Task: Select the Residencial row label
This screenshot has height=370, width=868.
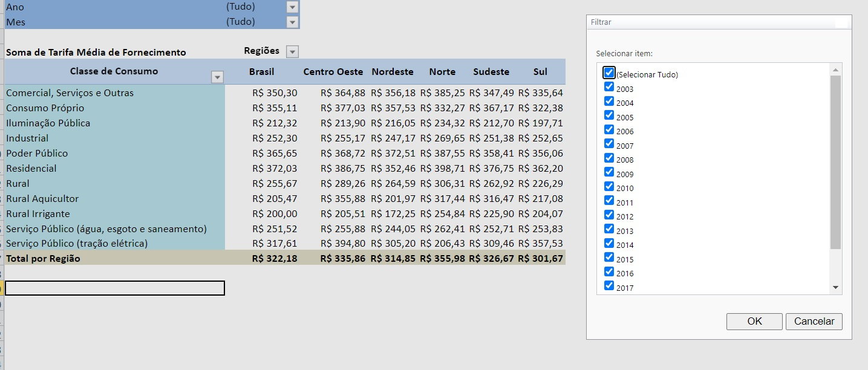Action: (31, 169)
